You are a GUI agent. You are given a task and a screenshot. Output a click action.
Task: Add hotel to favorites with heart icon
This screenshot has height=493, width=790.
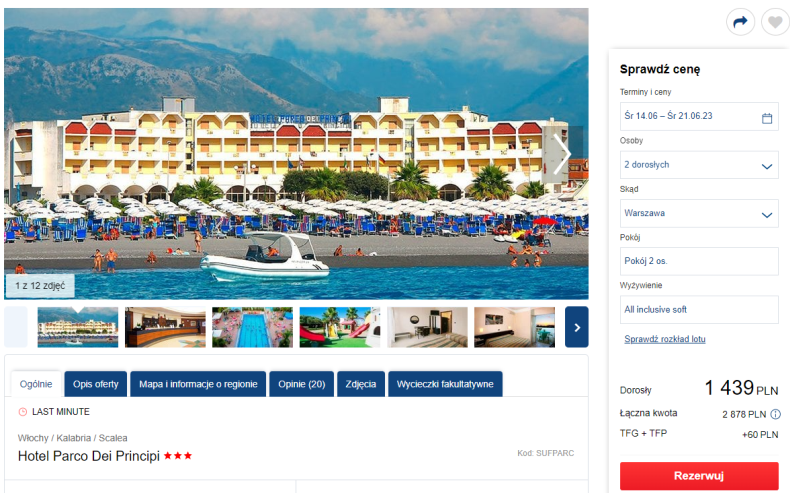775,22
